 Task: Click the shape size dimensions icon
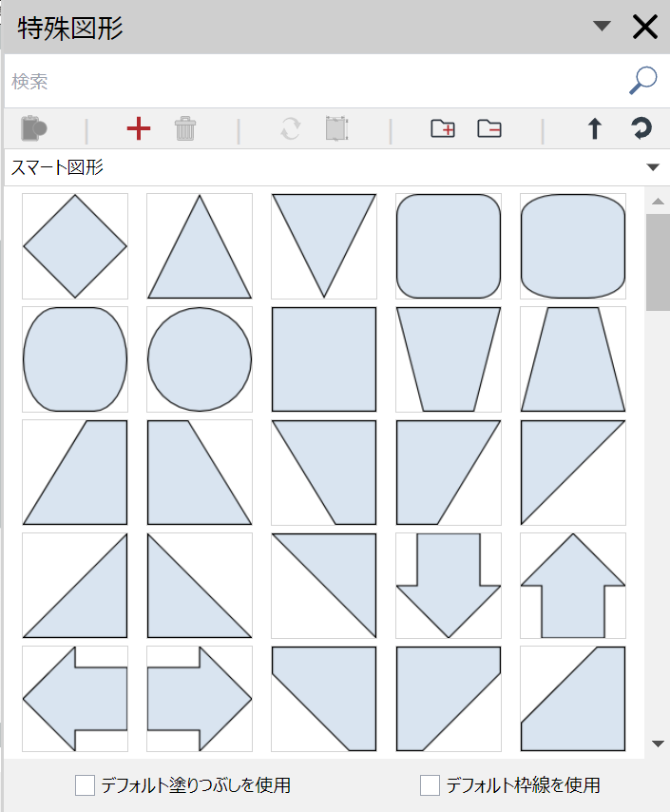click(x=336, y=128)
